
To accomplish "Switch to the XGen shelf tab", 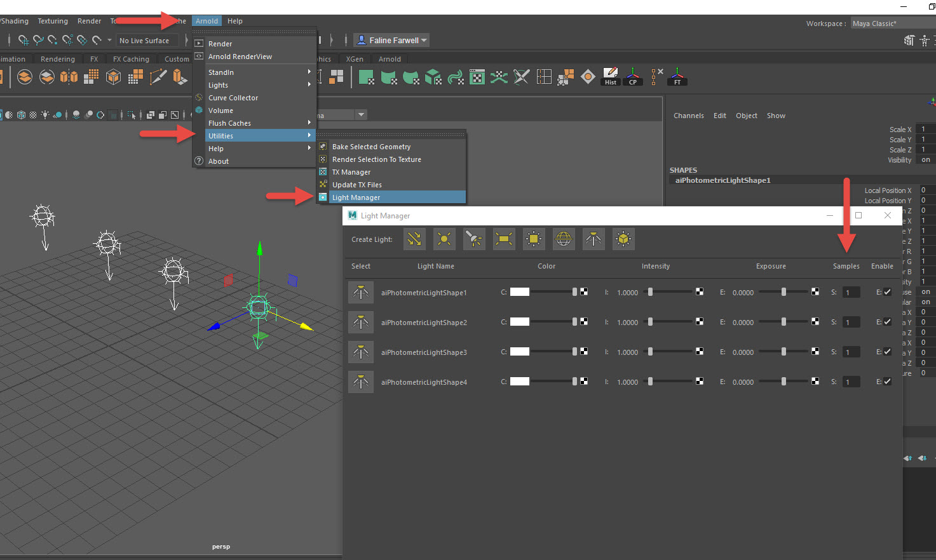I will 355,59.
